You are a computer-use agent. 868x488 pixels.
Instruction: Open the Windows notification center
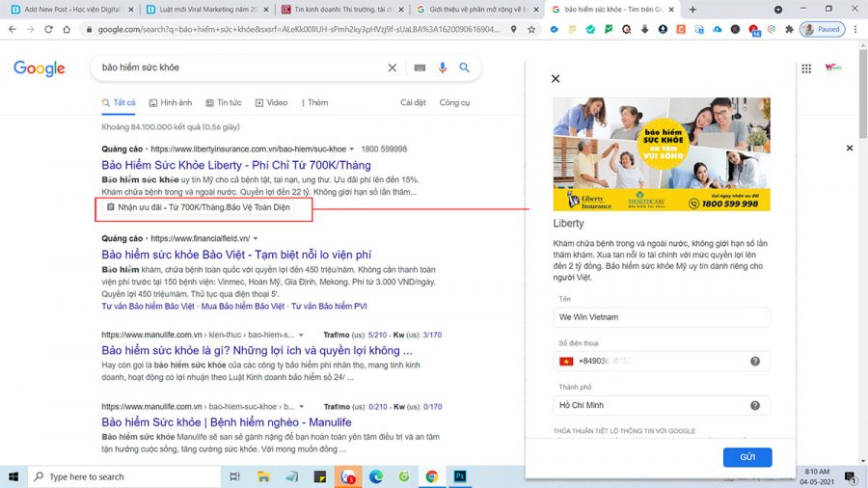[851, 476]
